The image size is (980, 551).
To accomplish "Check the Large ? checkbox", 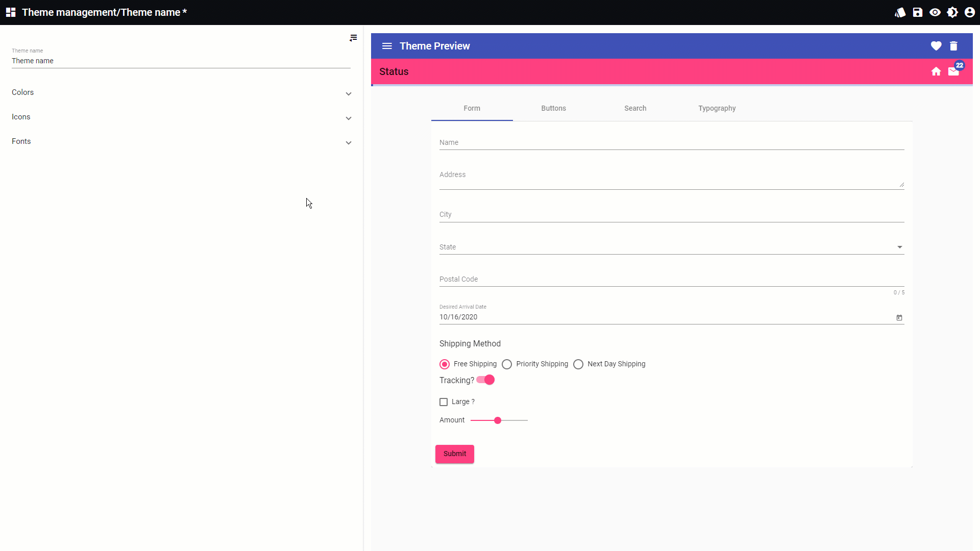I will tap(444, 402).
